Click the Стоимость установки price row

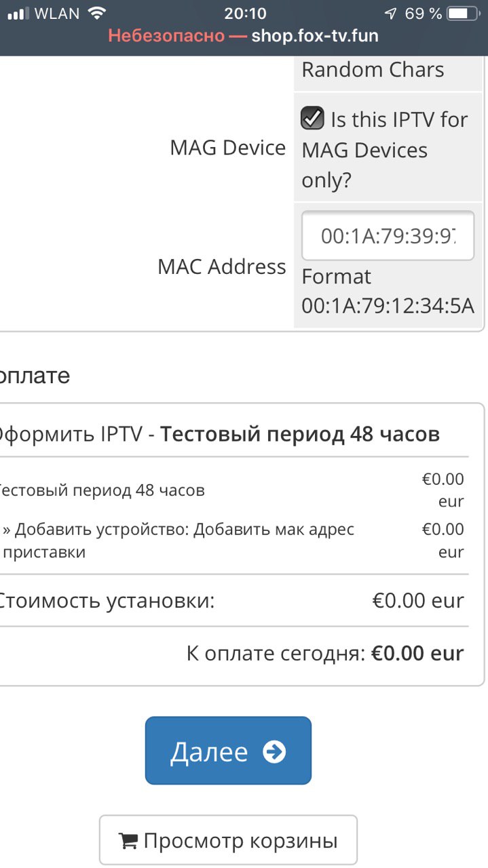coord(231,601)
